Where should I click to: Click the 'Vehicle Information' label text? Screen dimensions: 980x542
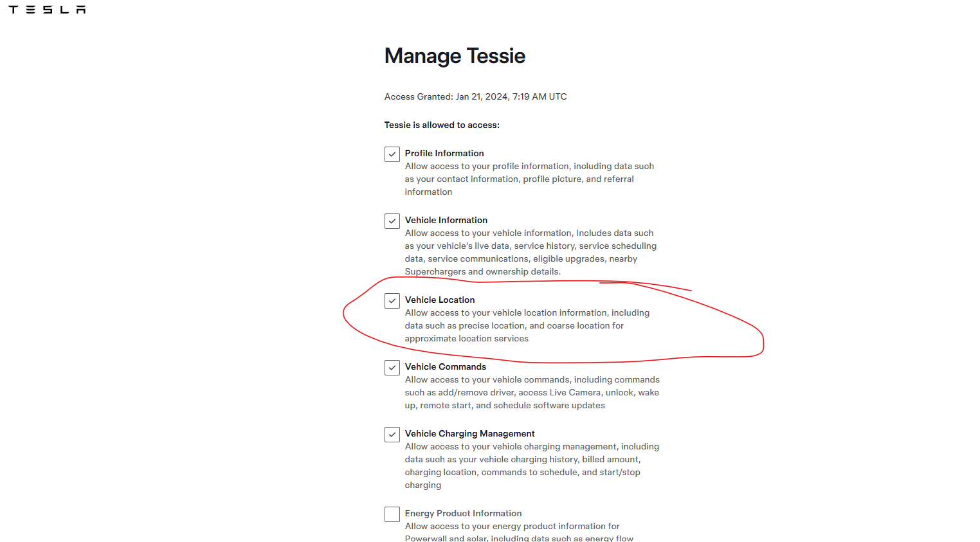446,220
